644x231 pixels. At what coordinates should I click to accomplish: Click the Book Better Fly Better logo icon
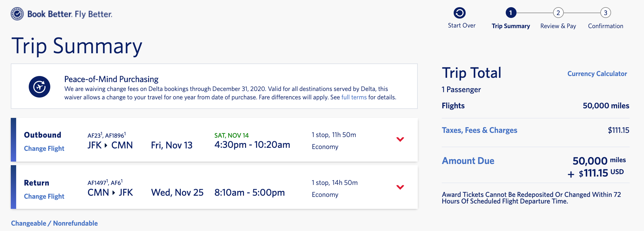pyautogui.click(x=17, y=14)
